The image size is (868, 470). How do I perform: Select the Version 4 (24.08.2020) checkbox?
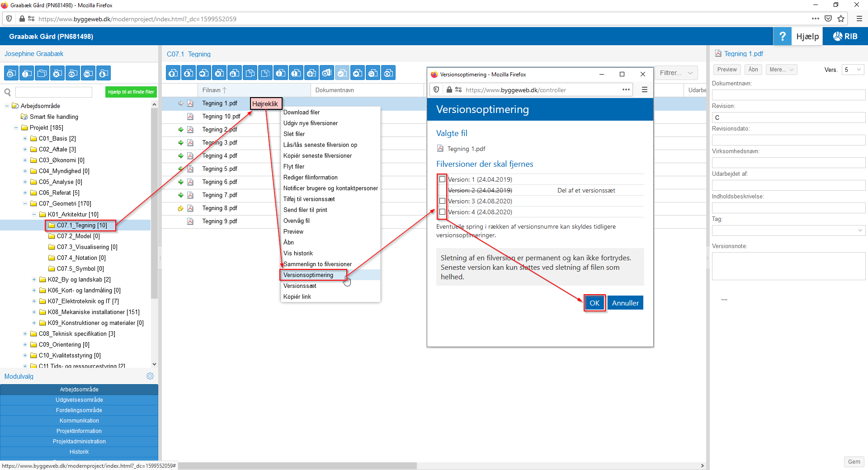click(442, 212)
